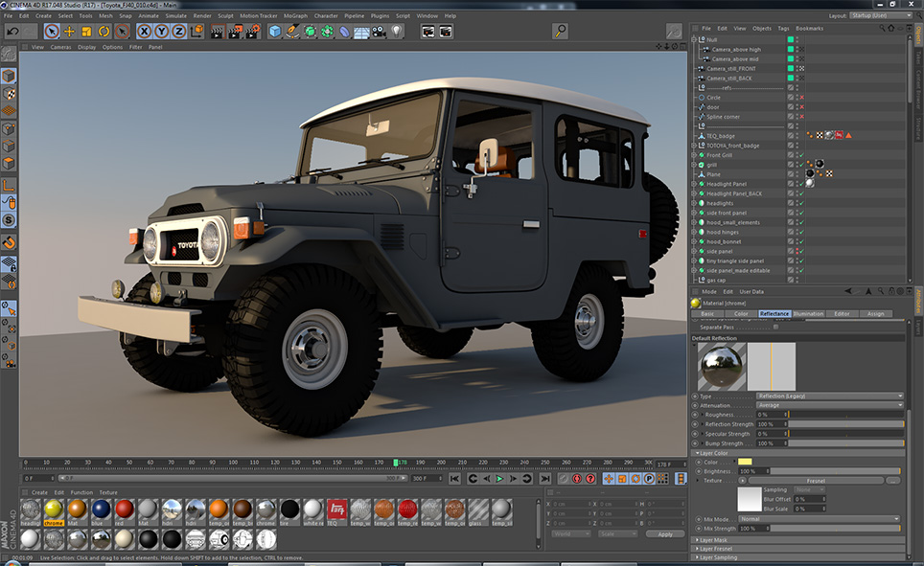Toggle the red X on door object
This screenshot has width=924, height=566.
pos(800,107)
